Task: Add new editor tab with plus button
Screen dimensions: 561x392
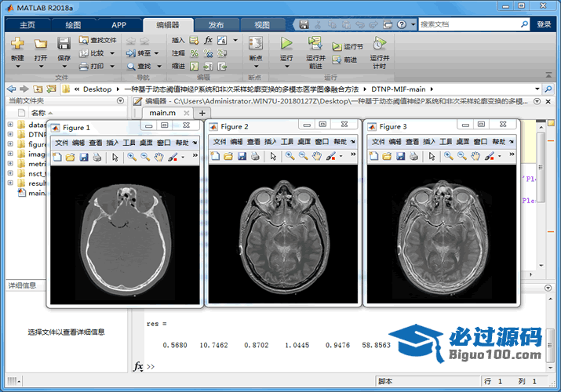Action: click(x=202, y=113)
